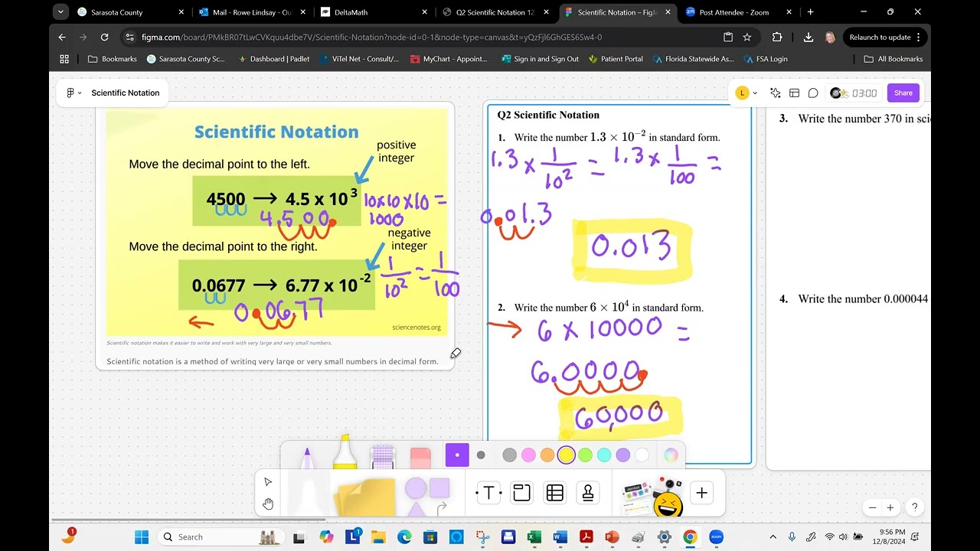Zoom out with the minus button
Viewport: 980px width, 551px height.
click(872, 507)
